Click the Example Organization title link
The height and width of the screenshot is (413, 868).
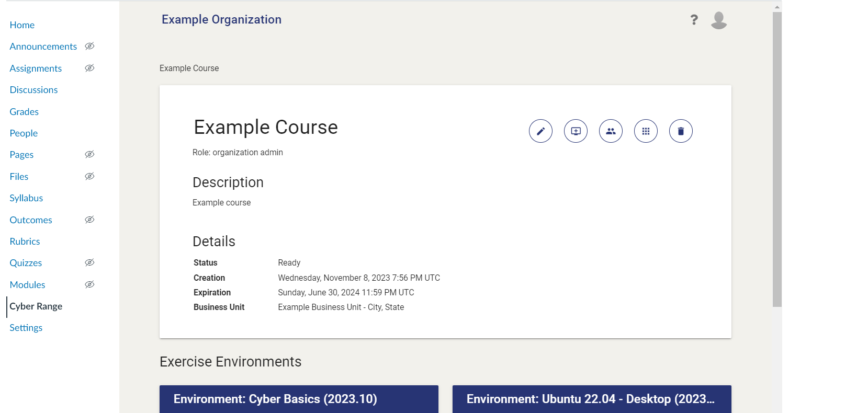click(221, 20)
